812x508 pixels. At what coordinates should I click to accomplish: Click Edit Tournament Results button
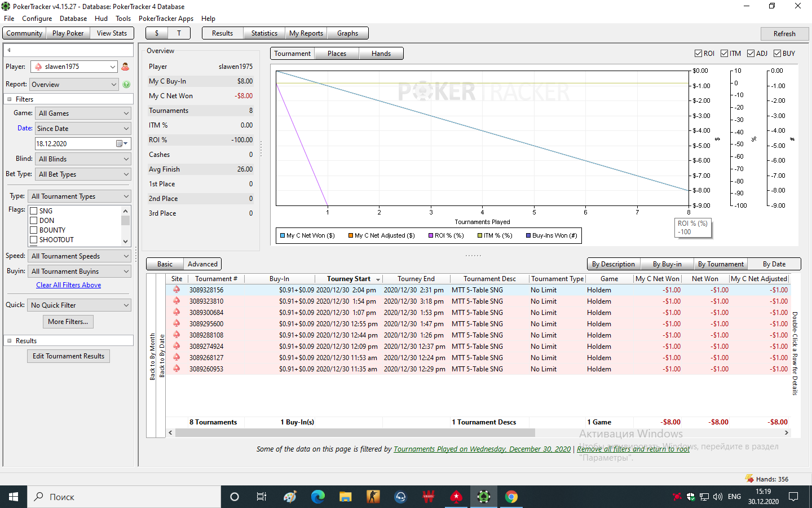[x=68, y=356]
